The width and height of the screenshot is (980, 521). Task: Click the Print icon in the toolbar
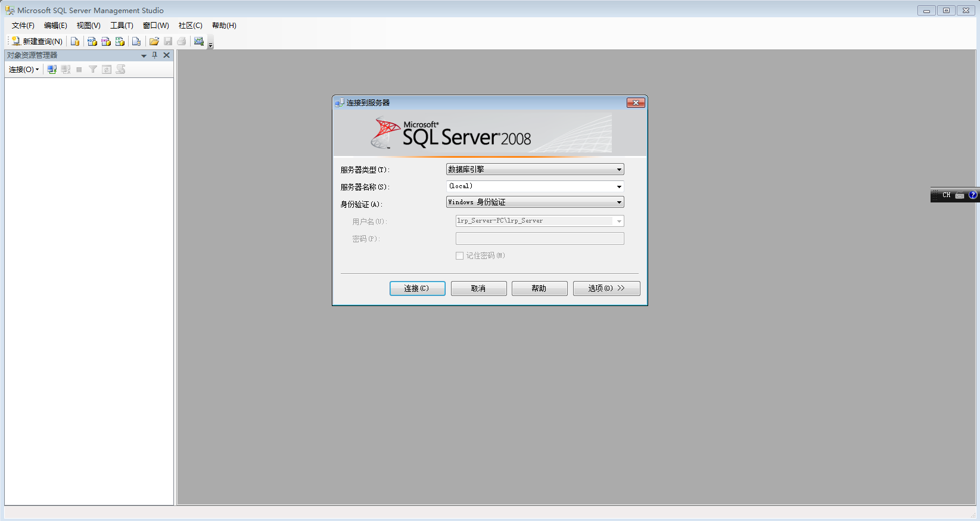point(182,41)
